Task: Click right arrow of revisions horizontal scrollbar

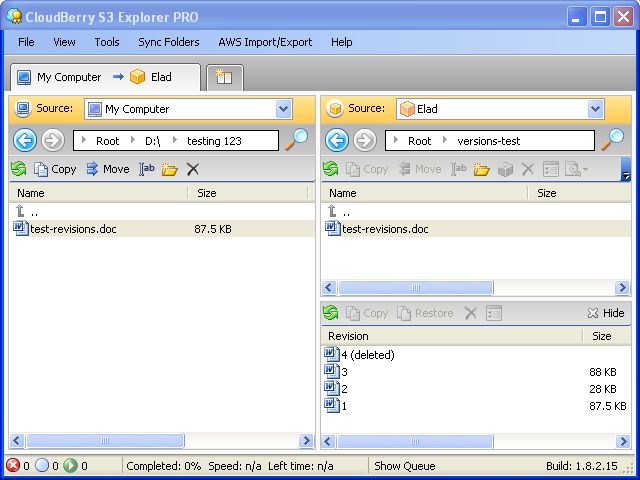Action: pos(623,441)
